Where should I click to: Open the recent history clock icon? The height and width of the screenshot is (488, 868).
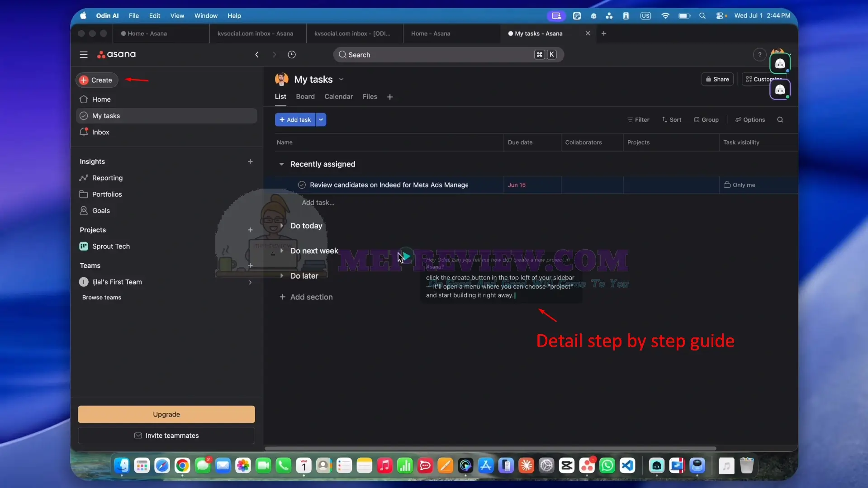[x=292, y=55]
